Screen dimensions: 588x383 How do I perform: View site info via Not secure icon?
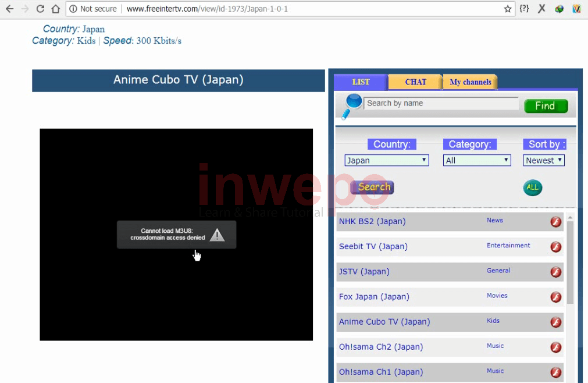pos(73,9)
